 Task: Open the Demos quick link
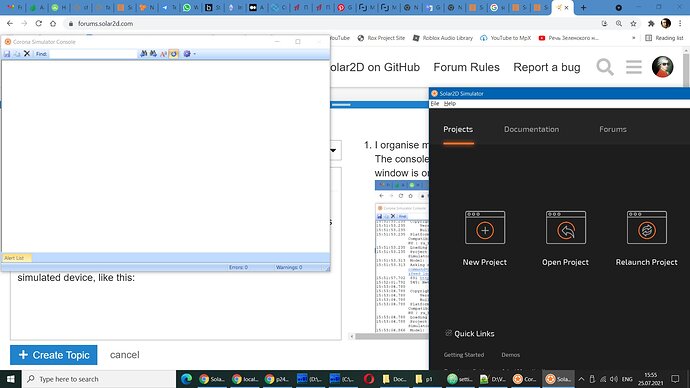[510, 355]
